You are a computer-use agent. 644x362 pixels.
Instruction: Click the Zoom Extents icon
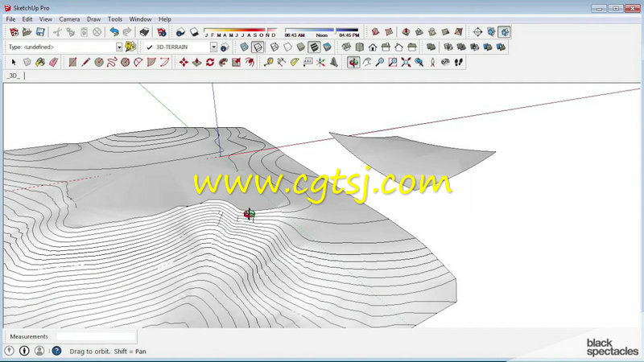pyautogui.click(x=407, y=62)
